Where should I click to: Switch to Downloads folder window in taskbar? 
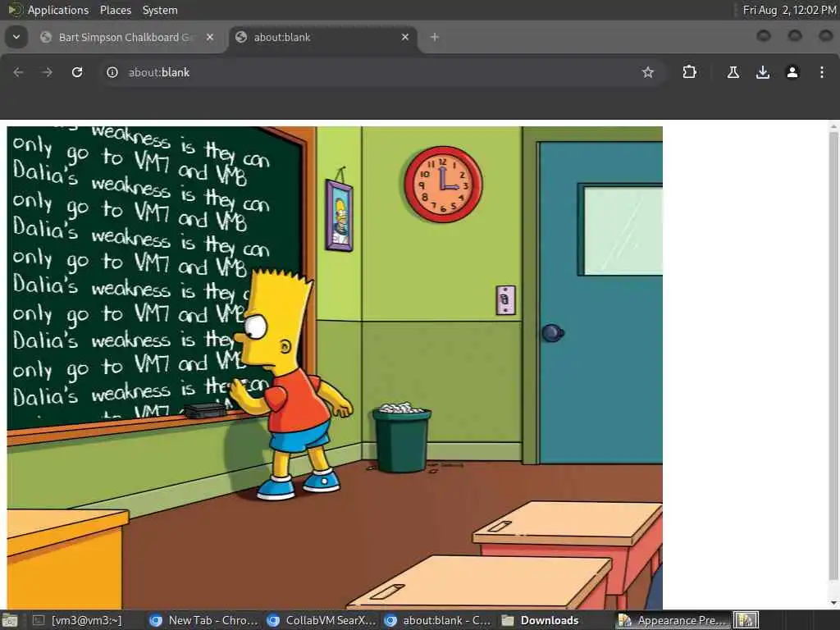[540, 620]
